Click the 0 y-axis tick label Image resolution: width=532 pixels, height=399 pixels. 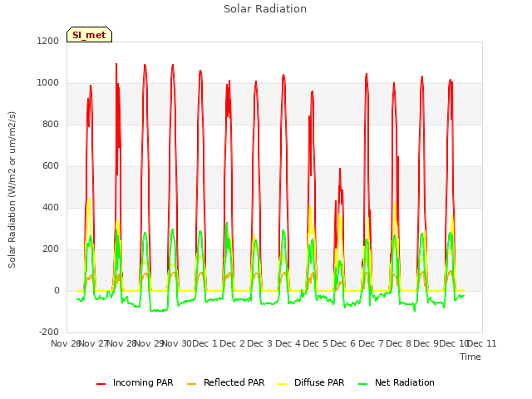pyautogui.click(x=57, y=290)
